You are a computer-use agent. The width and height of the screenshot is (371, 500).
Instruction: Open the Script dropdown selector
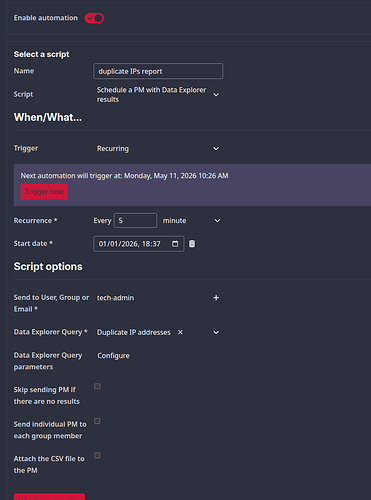pyautogui.click(x=158, y=95)
